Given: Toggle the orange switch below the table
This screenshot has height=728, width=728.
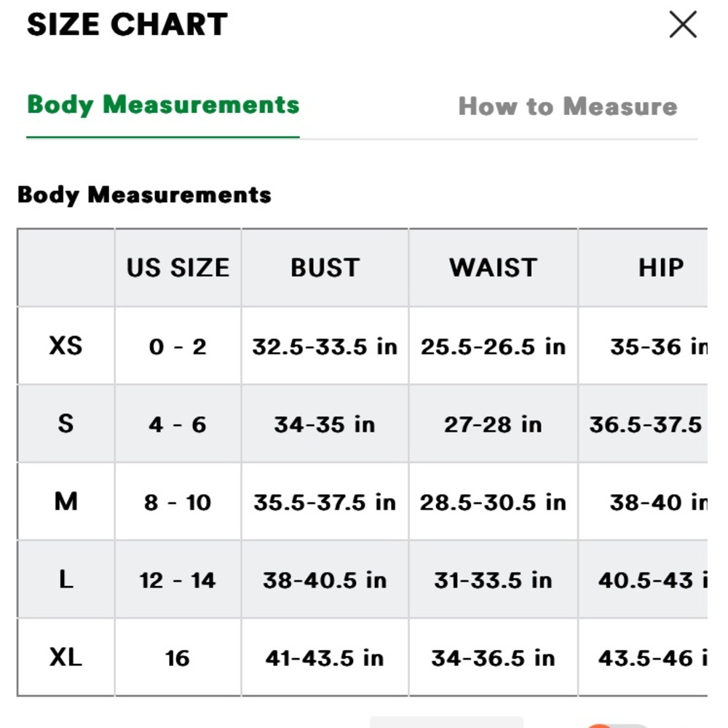Looking at the screenshot, I should tap(615, 725).
